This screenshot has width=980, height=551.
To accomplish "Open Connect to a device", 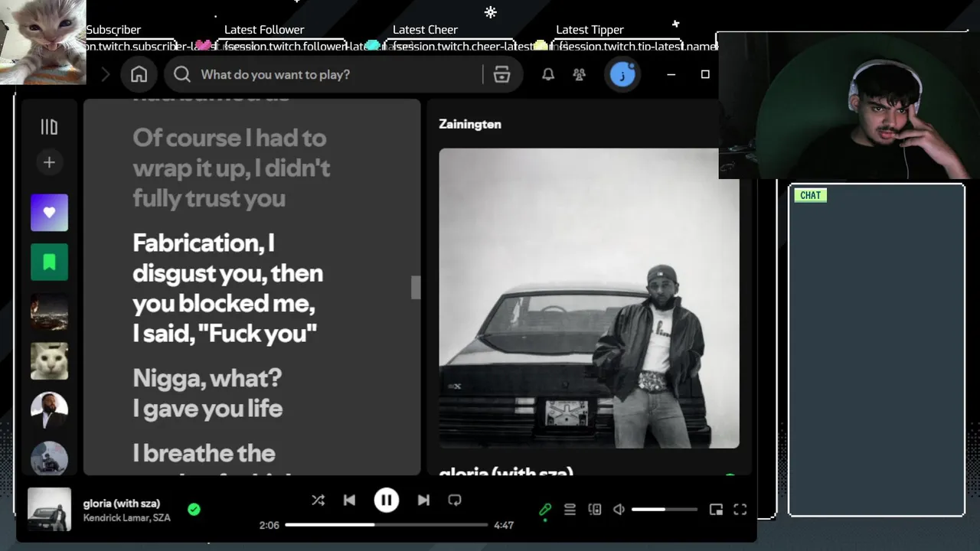I will point(594,510).
